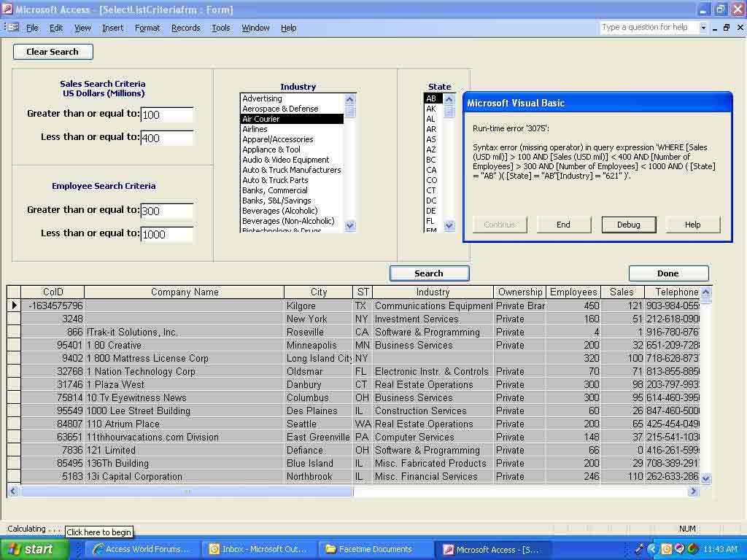Click the Access form control-menu icon
Image resolution: width=747 pixels, height=560 pixels.
tap(13, 28)
